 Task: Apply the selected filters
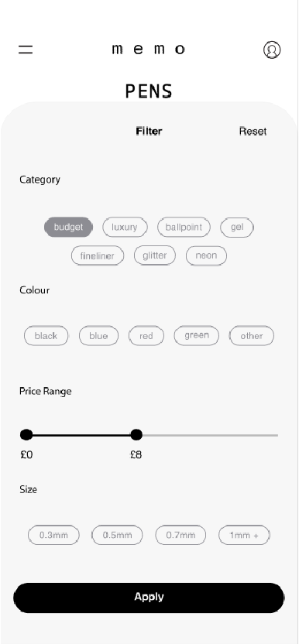pos(149,598)
